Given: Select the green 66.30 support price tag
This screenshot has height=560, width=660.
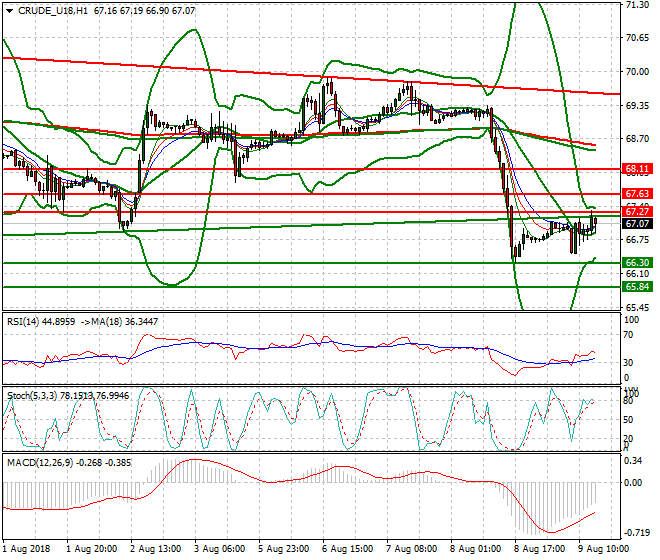Looking at the screenshot, I should [637, 262].
